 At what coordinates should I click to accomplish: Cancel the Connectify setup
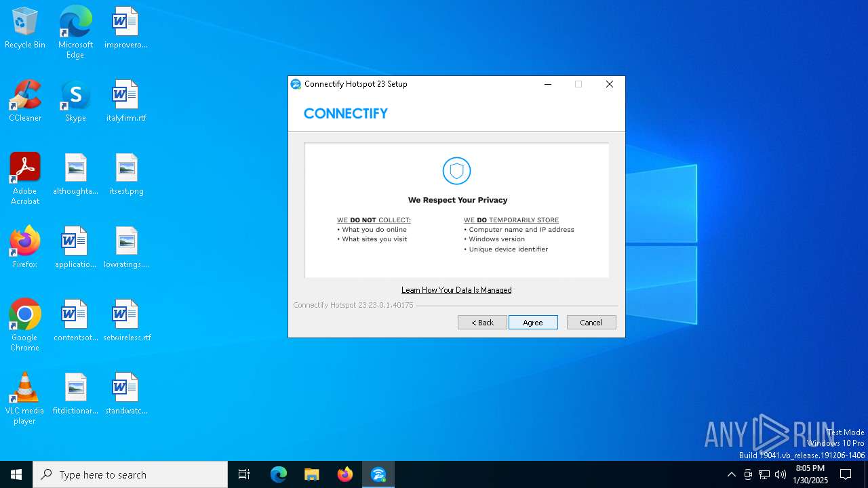point(591,323)
